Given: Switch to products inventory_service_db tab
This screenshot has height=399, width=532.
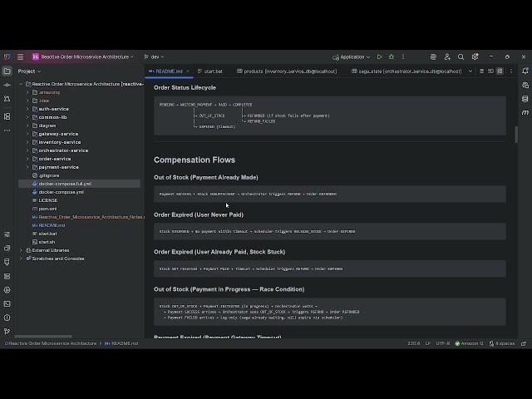Looking at the screenshot, I should (287, 71).
